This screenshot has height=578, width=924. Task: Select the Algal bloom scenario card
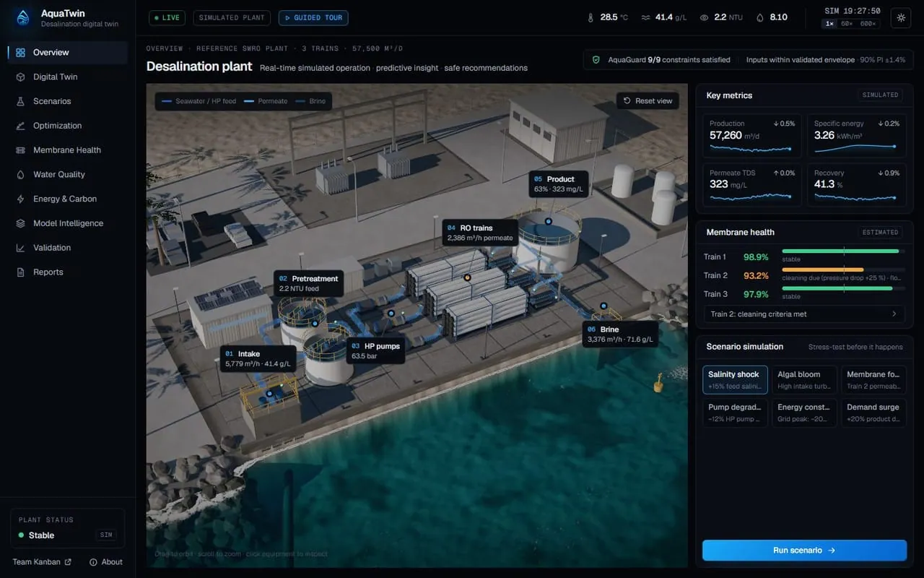coord(804,380)
